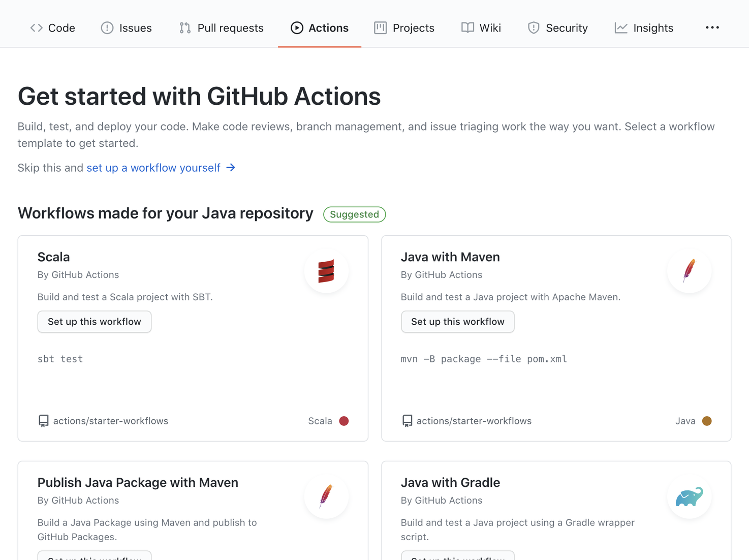Viewport: 749px width, 560px height.
Task: Select the Actions tab
Action: (320, 28)
